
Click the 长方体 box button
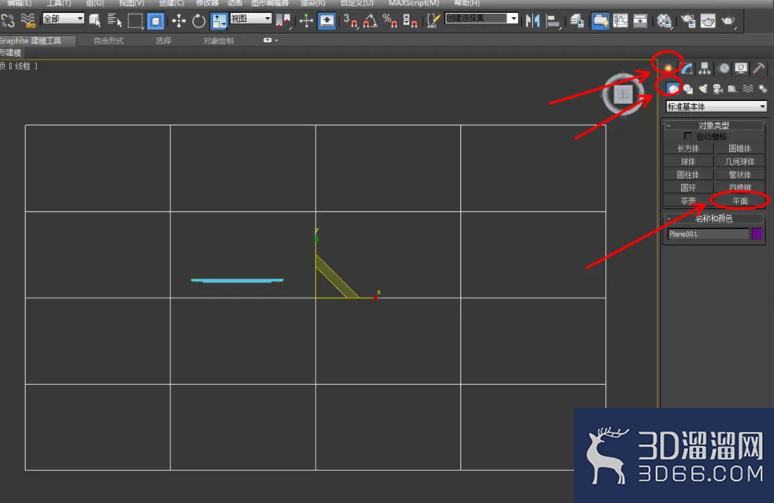[x=688, y=148]
